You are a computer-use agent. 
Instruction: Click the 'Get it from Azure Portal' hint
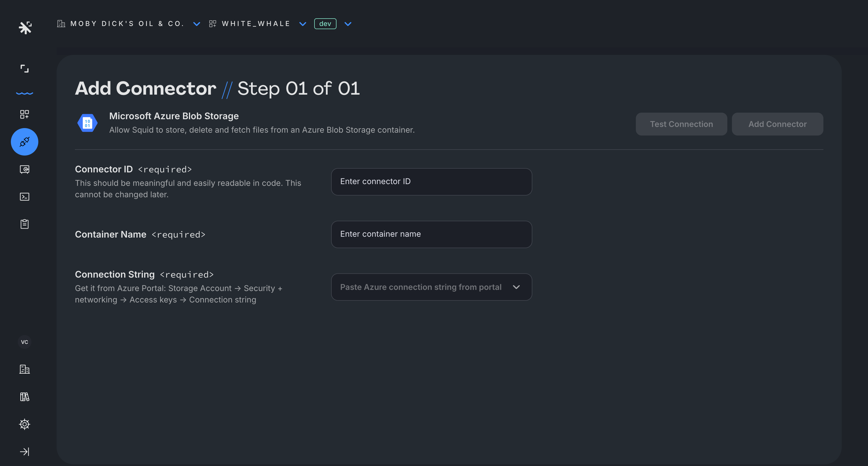tap(179, 294)
